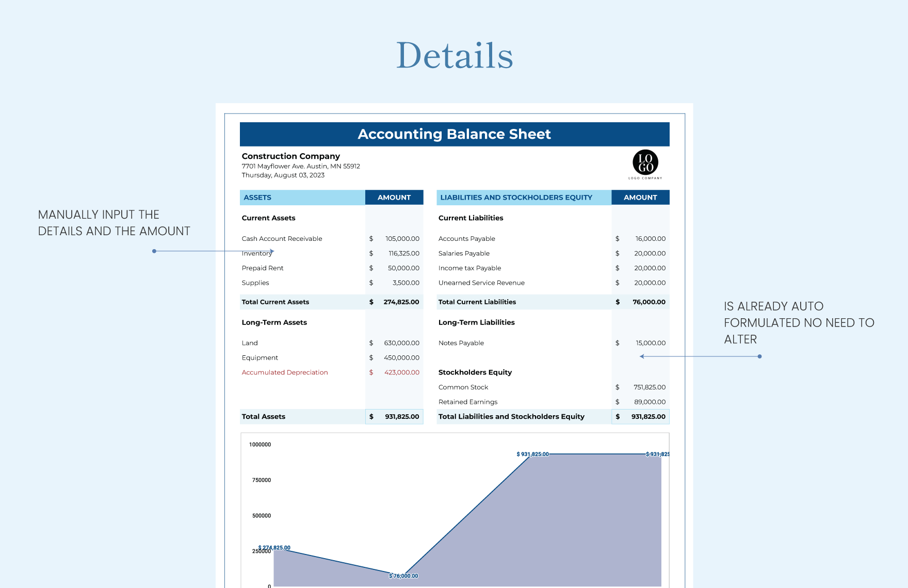Select the Unearned Service Revenue label
The width and height of the screenshot is (908, 588).
(482, 283)
